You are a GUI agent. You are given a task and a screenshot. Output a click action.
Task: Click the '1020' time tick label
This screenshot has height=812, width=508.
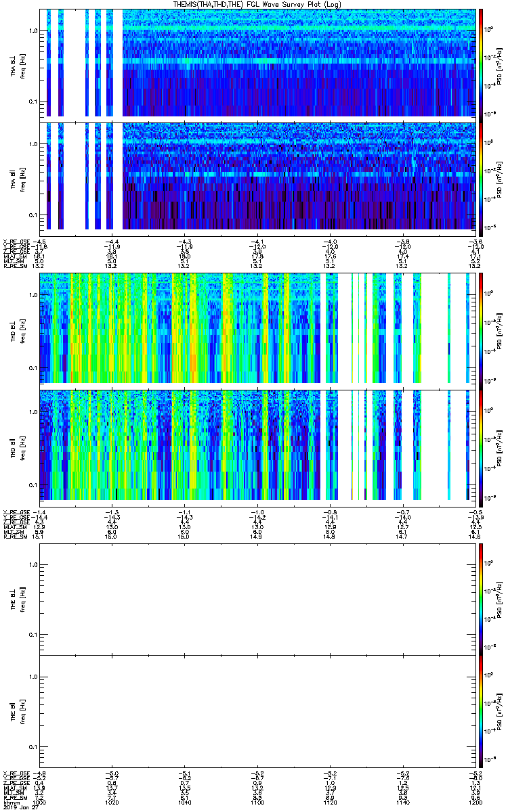tap(112, 803)
